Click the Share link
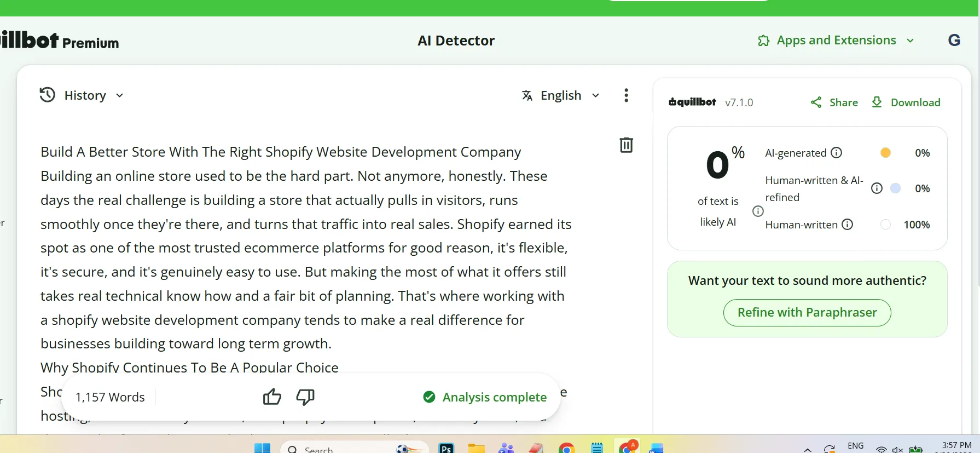 point(843,102)
